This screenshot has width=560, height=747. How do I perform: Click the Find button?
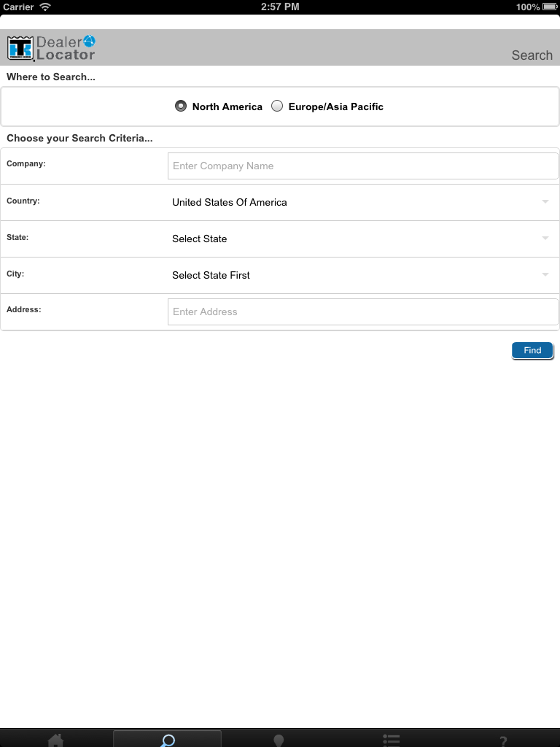click(x=532, y=350)
